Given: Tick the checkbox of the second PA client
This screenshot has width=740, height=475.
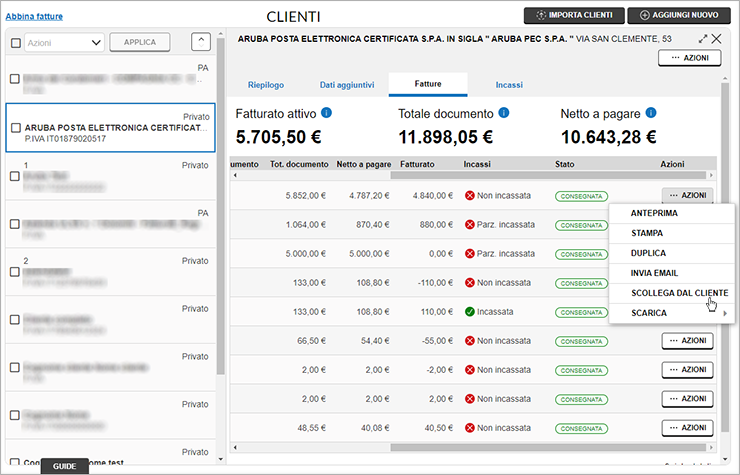Looking at the screenshot, I should click(x=15, y=224).
